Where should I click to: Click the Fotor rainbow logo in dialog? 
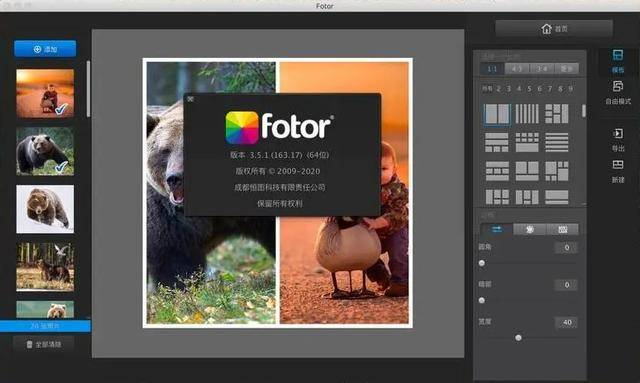coord(242,128)
